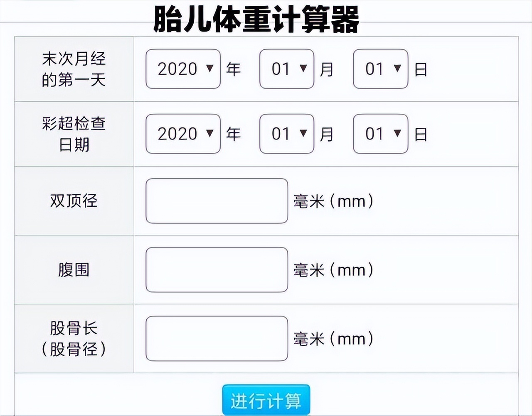
Task: Click the arrow icon on the second year selector
Action: tap(210, 134)
